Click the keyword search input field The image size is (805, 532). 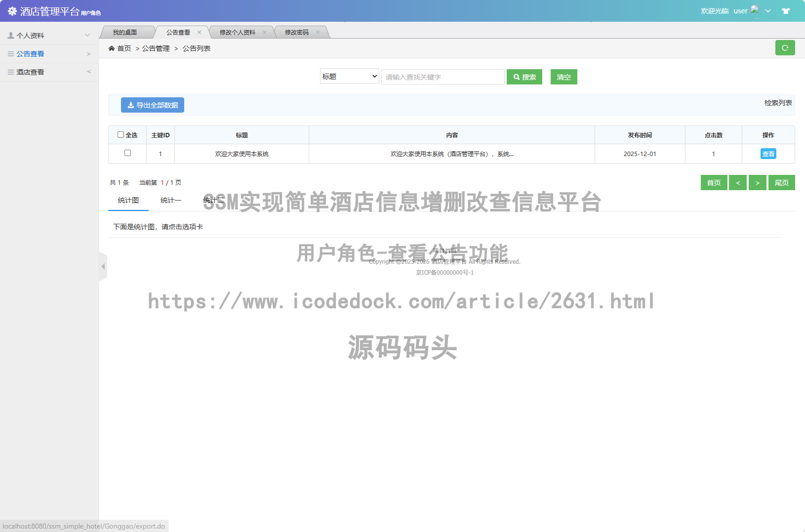pos(443,77)
